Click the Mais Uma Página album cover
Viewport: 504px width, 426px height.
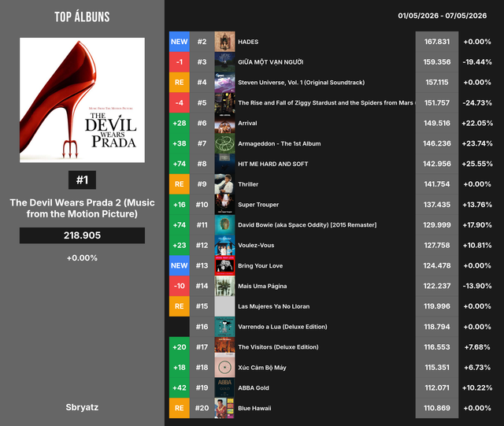coord(224,286)
